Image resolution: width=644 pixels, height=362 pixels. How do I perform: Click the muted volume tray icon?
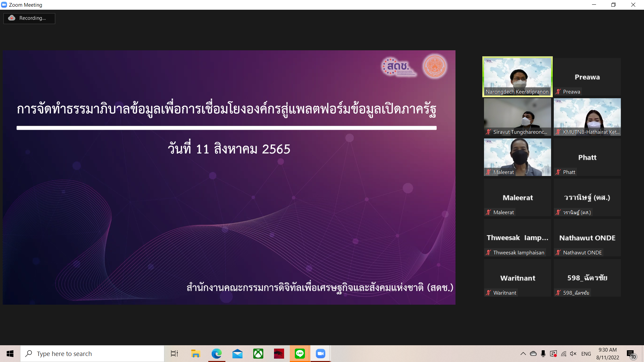coord(573,354)
